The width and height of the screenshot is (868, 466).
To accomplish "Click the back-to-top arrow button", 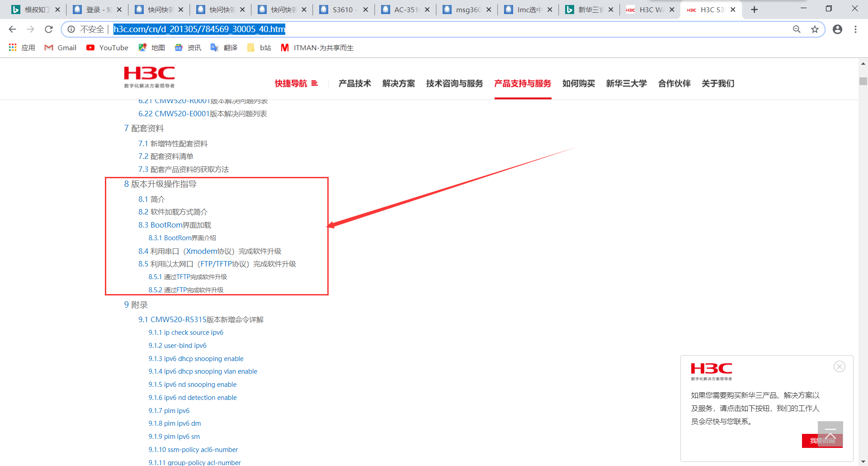I will click(x=830, y=433).
